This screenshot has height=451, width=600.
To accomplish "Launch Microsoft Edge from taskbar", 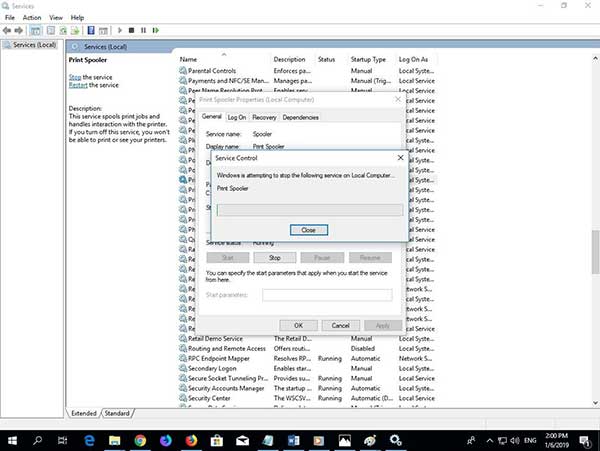I will [x=89, y=441].
